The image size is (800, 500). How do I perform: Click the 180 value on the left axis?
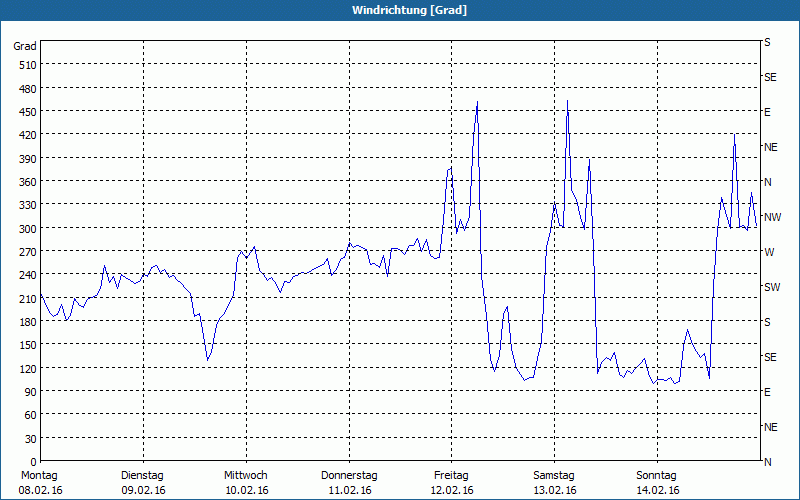[28, 322]
